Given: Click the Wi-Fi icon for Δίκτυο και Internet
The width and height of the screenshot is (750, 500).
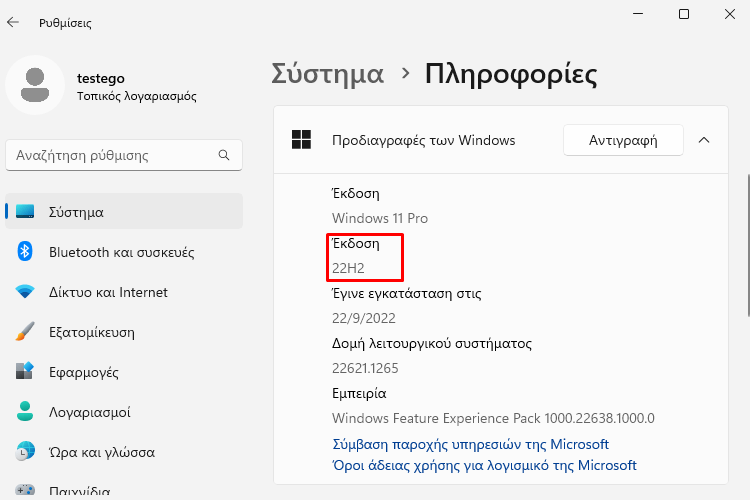Looking at the screenshot, I should click(25, 291).
